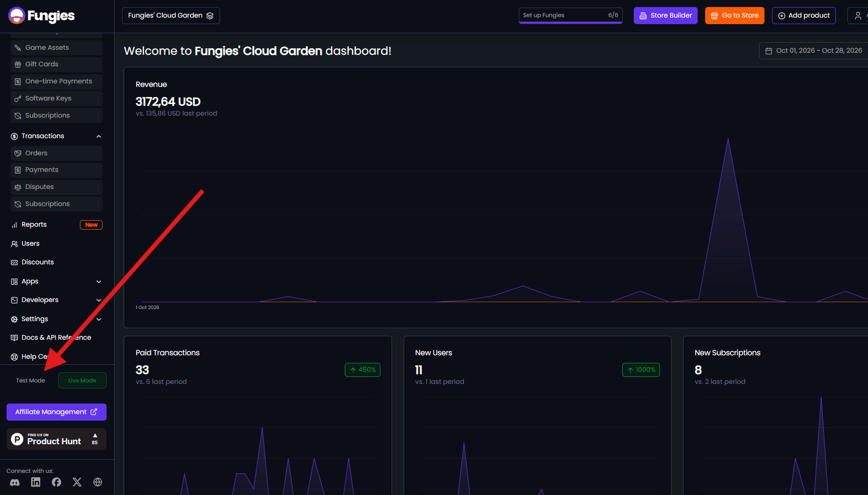This screenshot has height=495, width=868.
Task: Expand the Developers section chevron
Action: (x=99, y=300)
